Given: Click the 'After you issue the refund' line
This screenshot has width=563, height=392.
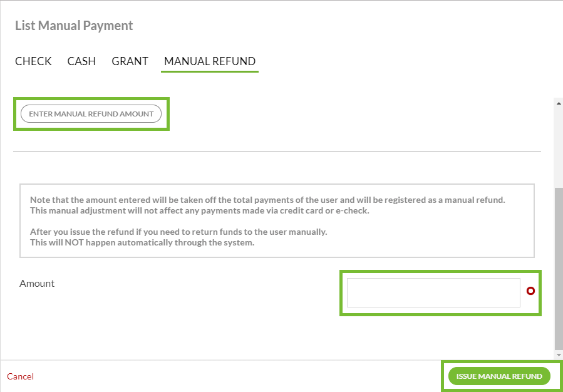Looking at the screenshot, I should [x=178, y=232].
